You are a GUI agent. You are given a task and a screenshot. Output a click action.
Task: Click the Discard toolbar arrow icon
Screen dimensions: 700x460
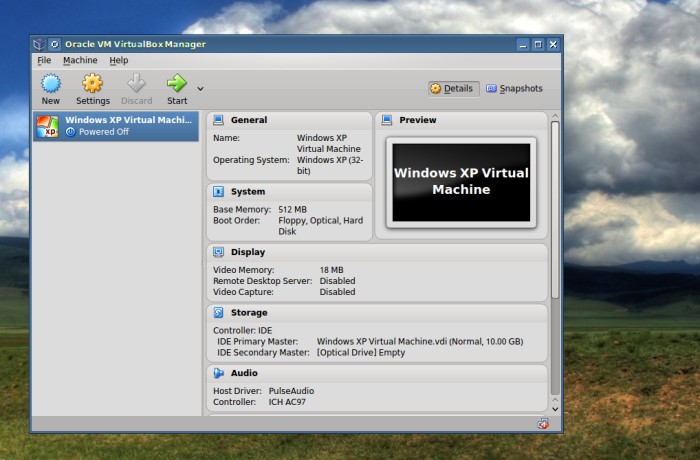136,83
